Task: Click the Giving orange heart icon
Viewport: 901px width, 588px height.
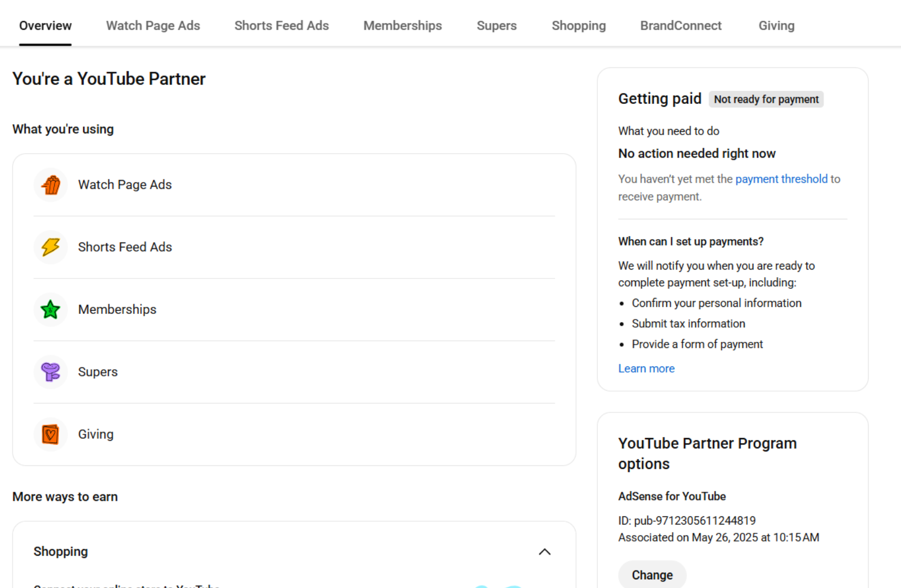Action: pos(51,434)
